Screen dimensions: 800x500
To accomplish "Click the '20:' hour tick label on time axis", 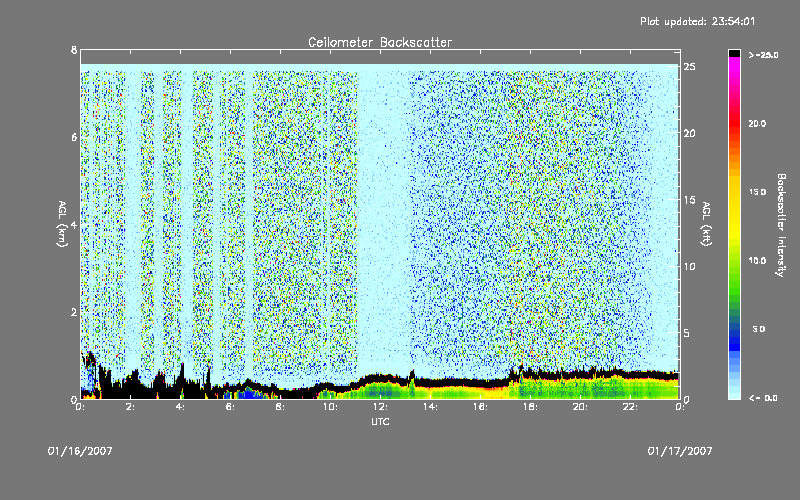I will point(581,407).
